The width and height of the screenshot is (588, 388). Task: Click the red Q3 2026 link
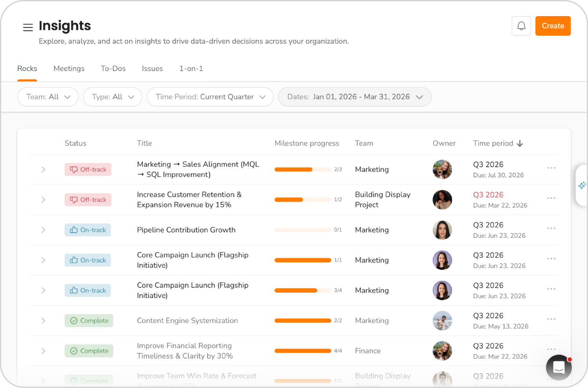(488, 195)
